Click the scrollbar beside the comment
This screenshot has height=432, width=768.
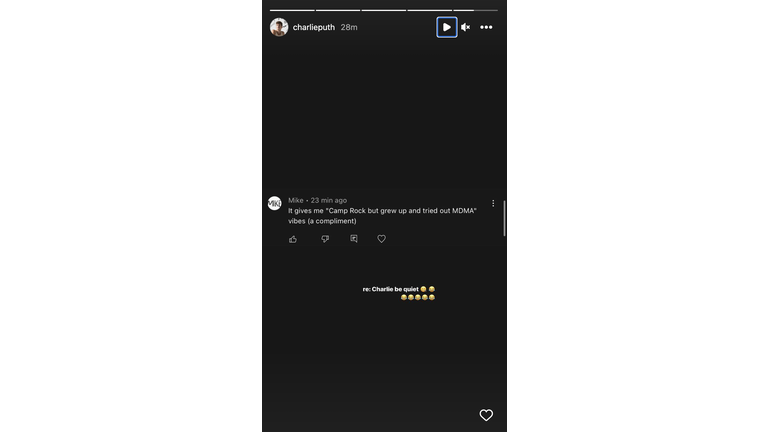tap(504, 218)
